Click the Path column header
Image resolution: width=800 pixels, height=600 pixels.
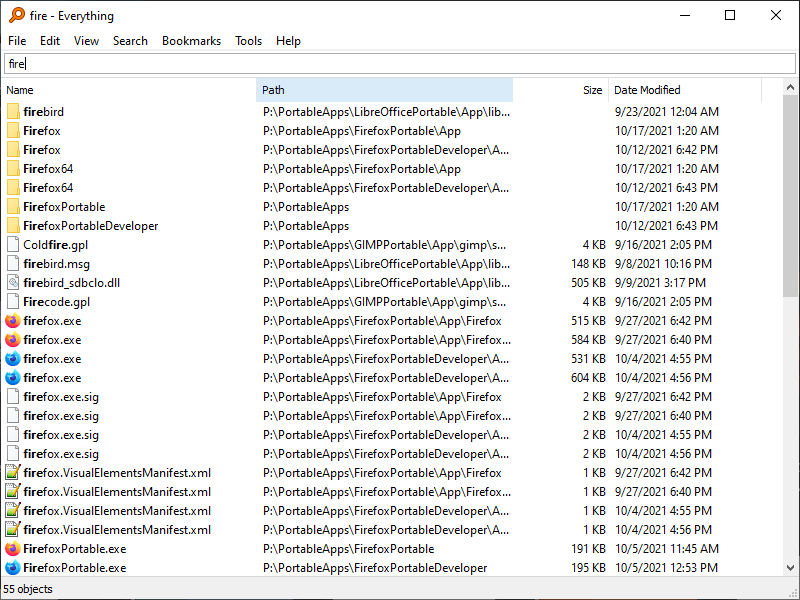click(x=385, y=90)
